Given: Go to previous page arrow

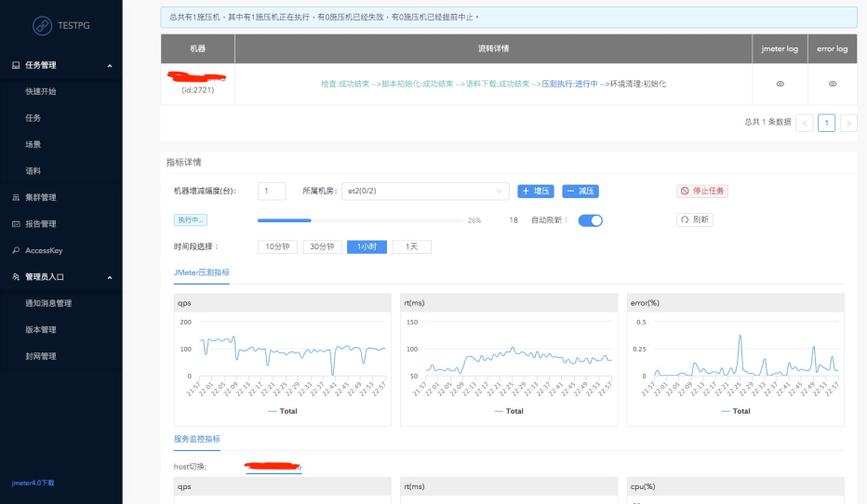Looking at the screenshot, I should pos(805,124).
